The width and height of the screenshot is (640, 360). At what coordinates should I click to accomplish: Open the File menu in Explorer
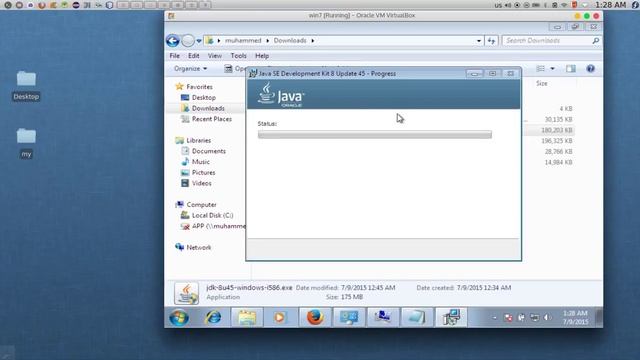pyautogui.click(x=174, y=56)
